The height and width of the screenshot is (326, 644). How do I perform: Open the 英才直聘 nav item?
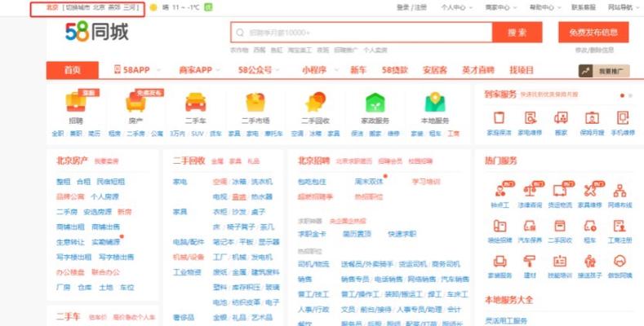(x=478, y=70)
